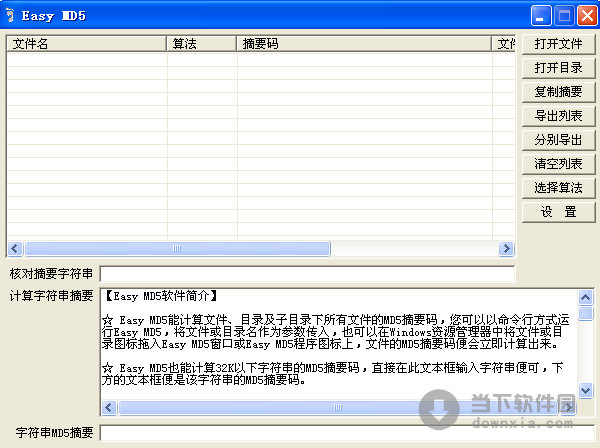Click the text area horizontal scrollbar thumb

pos(337,407)
